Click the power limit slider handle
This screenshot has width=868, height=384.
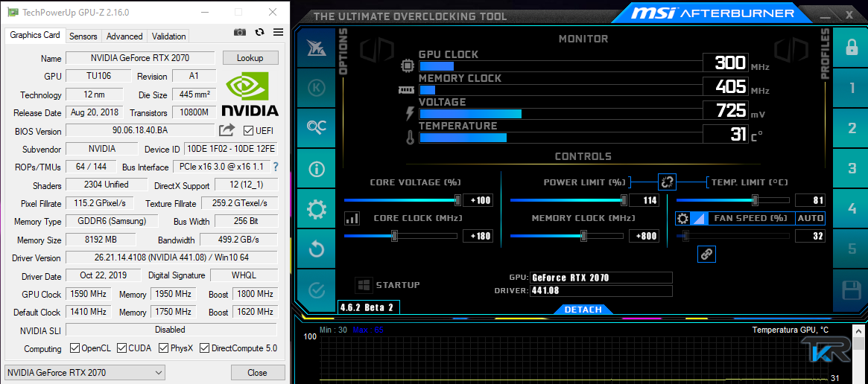[624, 199]
